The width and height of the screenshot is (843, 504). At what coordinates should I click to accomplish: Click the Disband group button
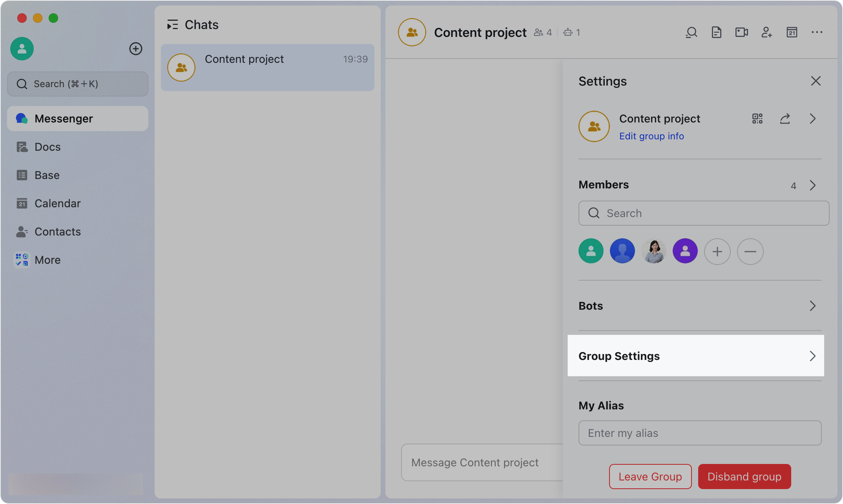pyautogui.click(x=744, y=477)
